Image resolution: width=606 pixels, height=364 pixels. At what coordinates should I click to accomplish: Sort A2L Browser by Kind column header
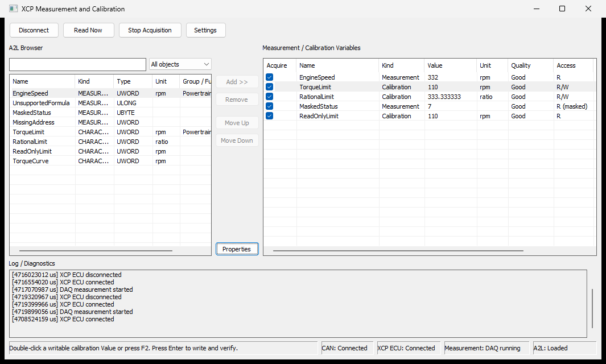pos(94,81)
